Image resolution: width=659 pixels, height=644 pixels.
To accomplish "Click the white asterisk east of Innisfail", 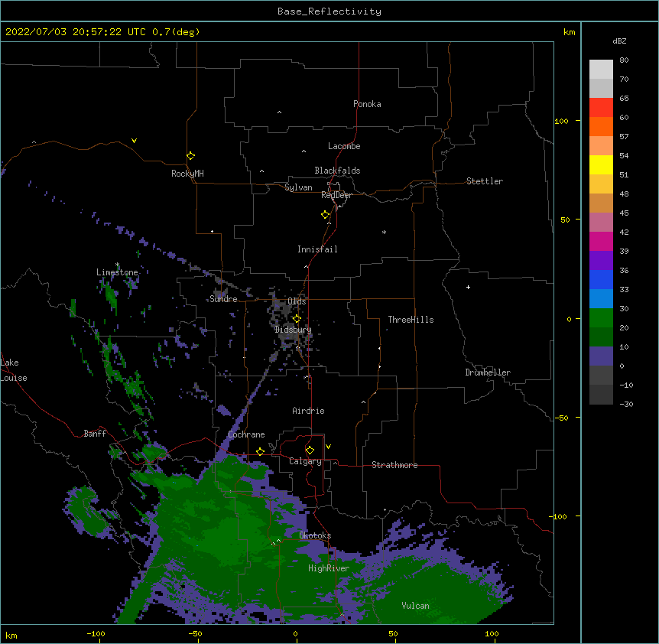I will [384, 232].
